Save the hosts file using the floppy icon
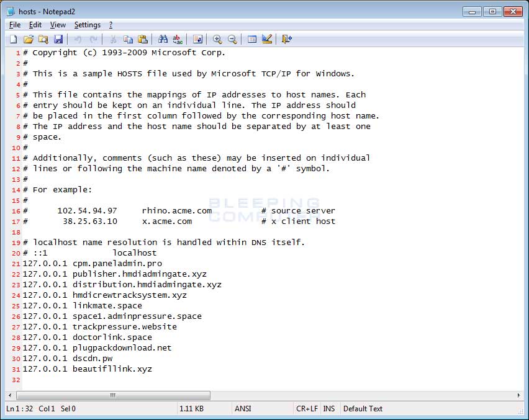This screenshot has height=420, width=529. [x=58, y=40]
